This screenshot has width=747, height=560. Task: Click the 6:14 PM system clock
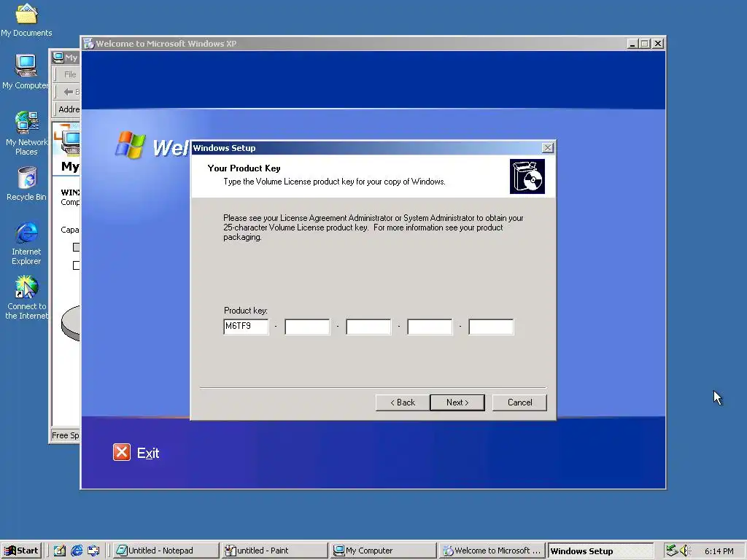pyautogui.click(x=719, y=551)
